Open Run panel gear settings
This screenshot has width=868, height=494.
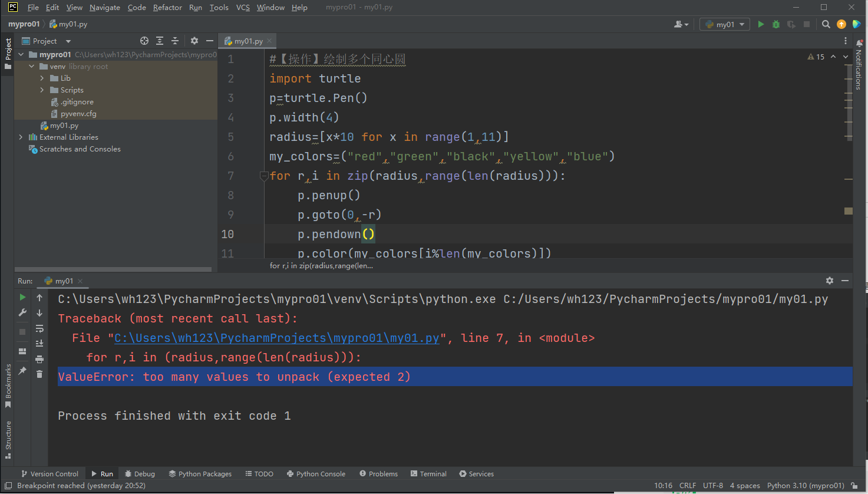[x=830, y=281]
